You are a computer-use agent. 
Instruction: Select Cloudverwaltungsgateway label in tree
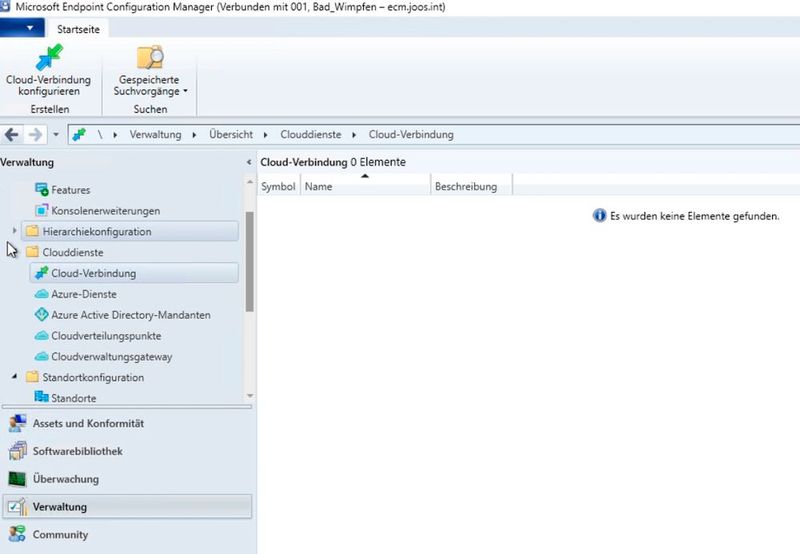(x=112, y=357)
